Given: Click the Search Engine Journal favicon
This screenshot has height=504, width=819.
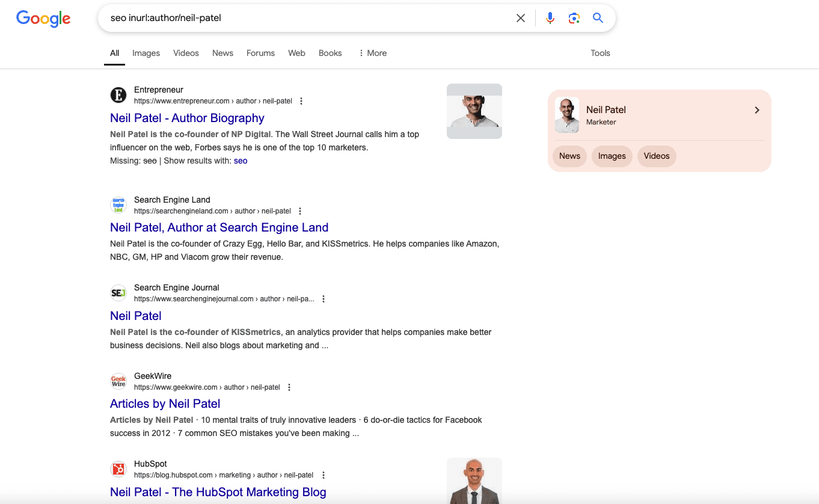Looking at the screenshot, I should pos(118,293).
